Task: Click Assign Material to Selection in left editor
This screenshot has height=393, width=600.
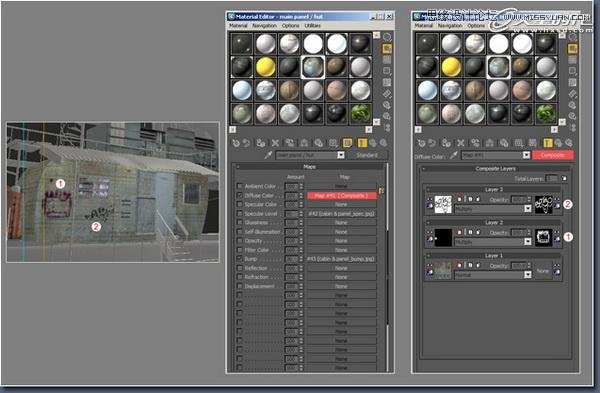Action: 261,143
